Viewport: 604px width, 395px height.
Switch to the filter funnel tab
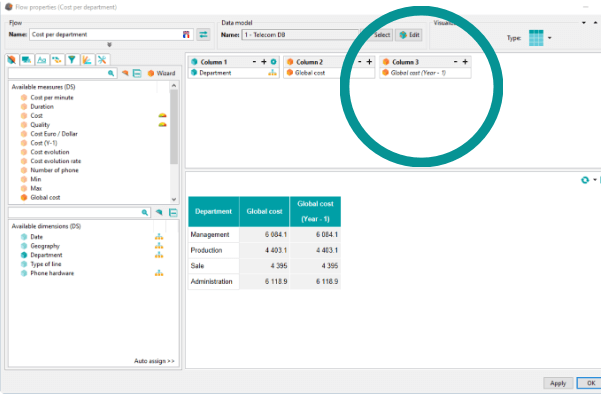tap(72, 60)
